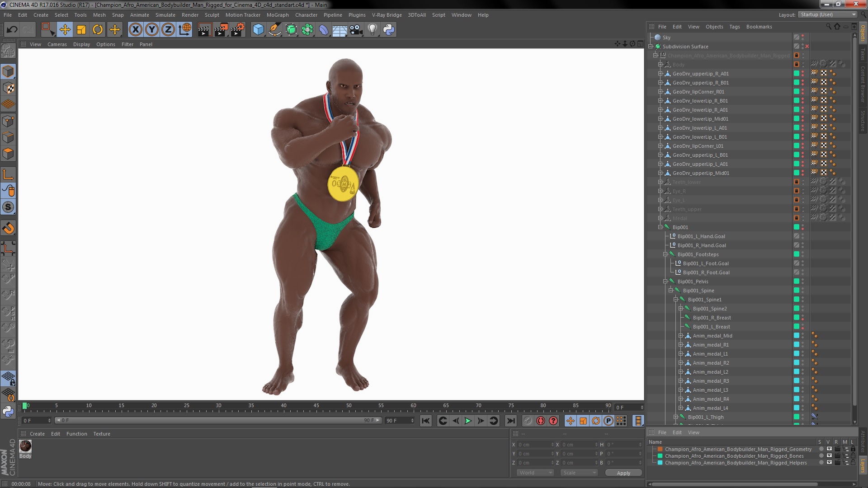Toggle visibility dots for Sky object
This screenshot has width=868, height=488.
(x=803, y=38)
